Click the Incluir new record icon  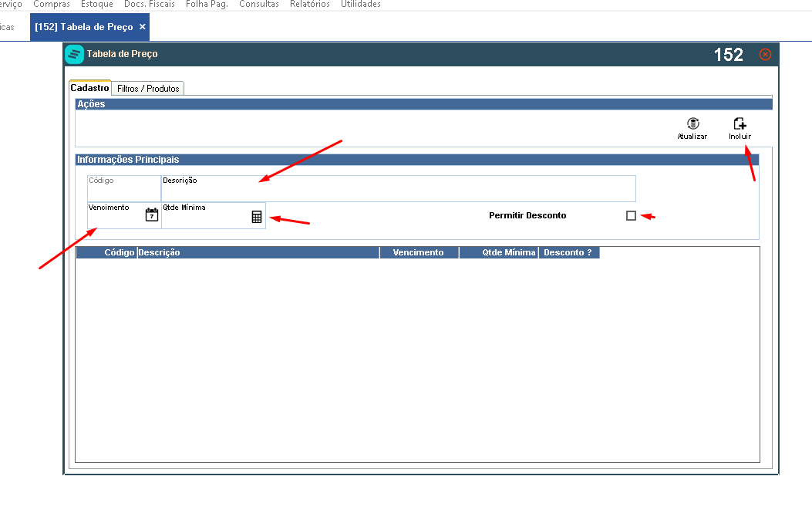(740, 123)
